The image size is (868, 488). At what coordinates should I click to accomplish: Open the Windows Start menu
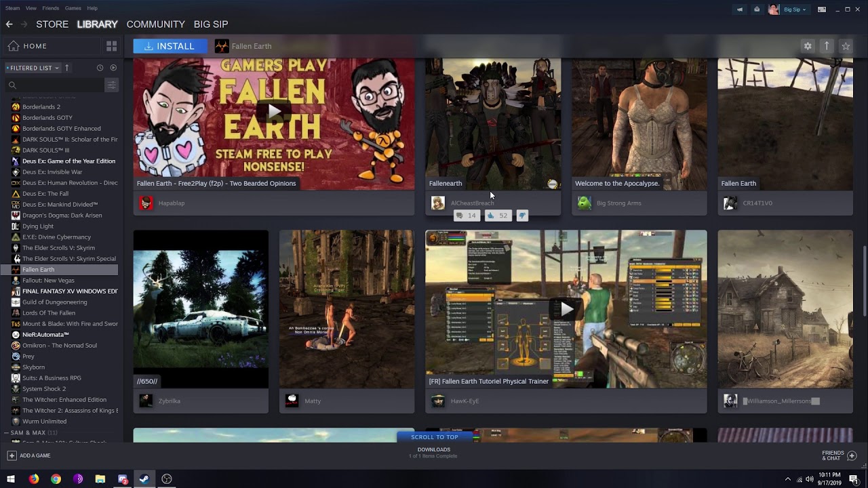point(11,479)
